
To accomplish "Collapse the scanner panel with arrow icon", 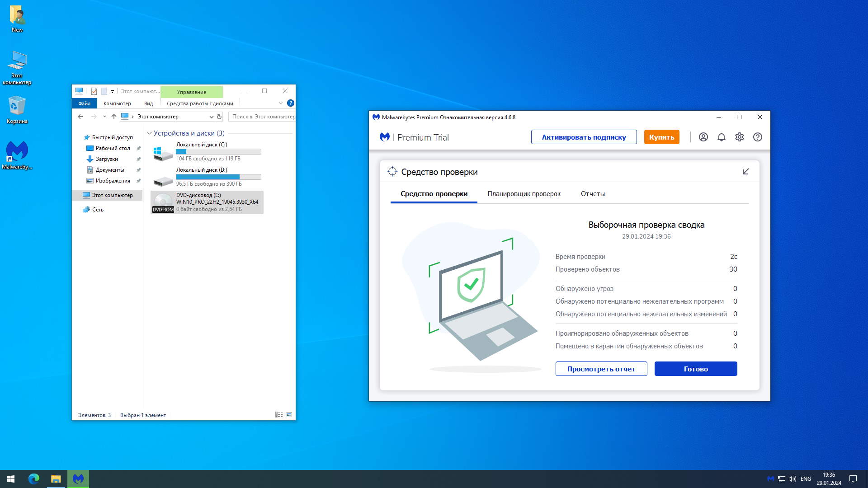I will point(745,172).
